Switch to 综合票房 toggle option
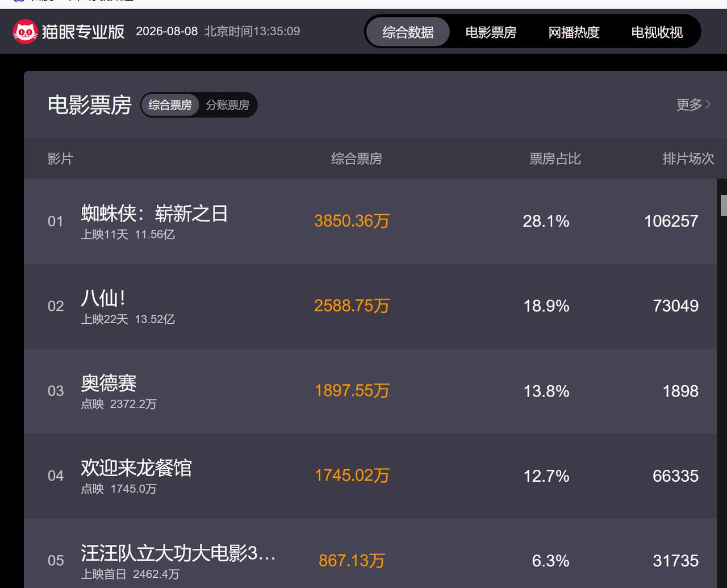This screenshot has width=727, height=588. (170, 105)
